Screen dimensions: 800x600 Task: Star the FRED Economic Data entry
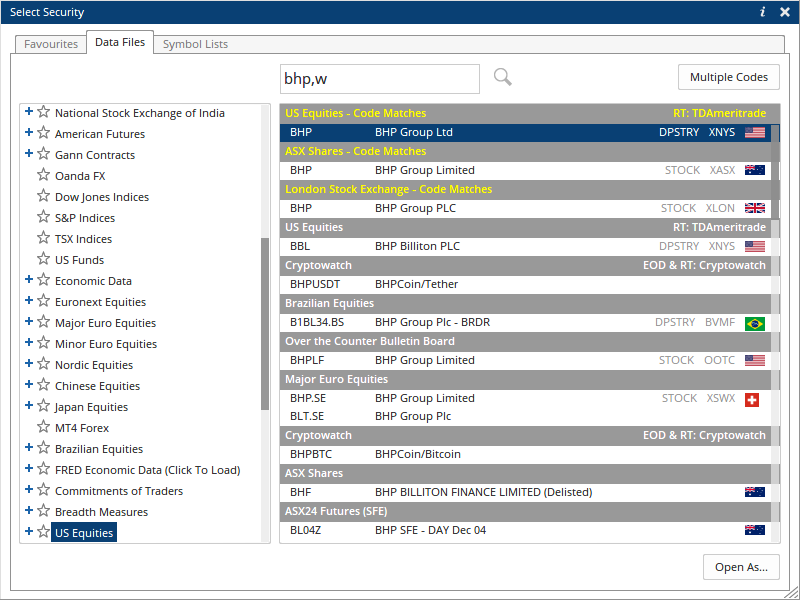click(44, 469)
